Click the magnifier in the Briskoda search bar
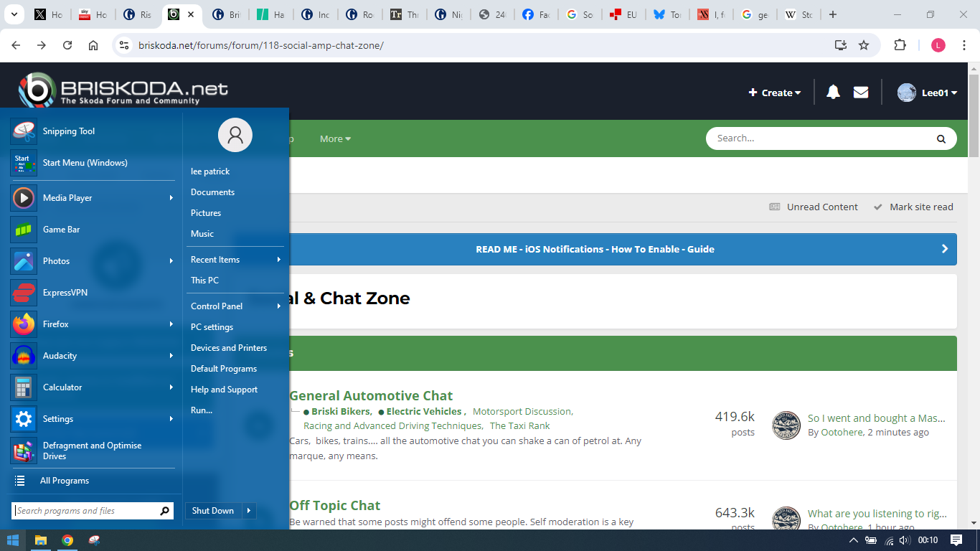The height and width of the screenshot is (551, 980). (941, 138)
